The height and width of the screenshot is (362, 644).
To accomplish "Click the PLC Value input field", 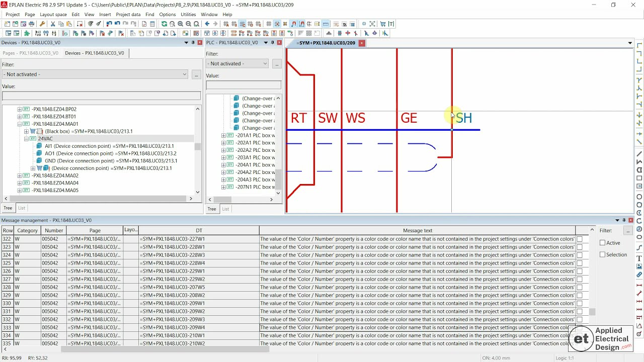I will tap(244, 85).
